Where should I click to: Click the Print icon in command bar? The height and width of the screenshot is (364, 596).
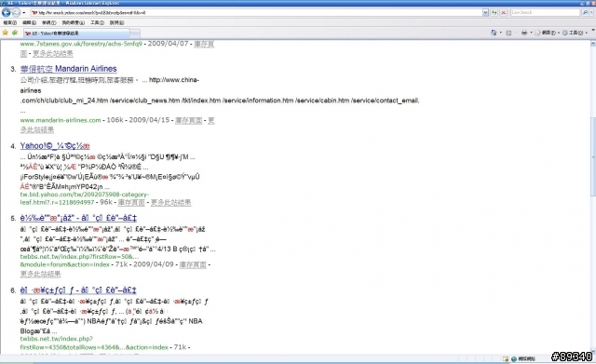pyautogui.click(x=524, y=34)
